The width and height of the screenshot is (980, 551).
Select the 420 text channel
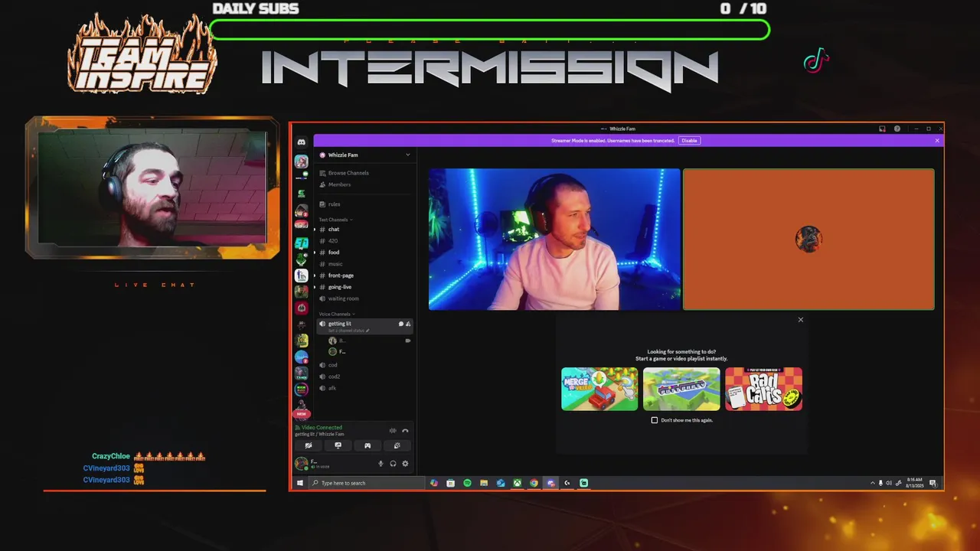click(x=364, y=241)
